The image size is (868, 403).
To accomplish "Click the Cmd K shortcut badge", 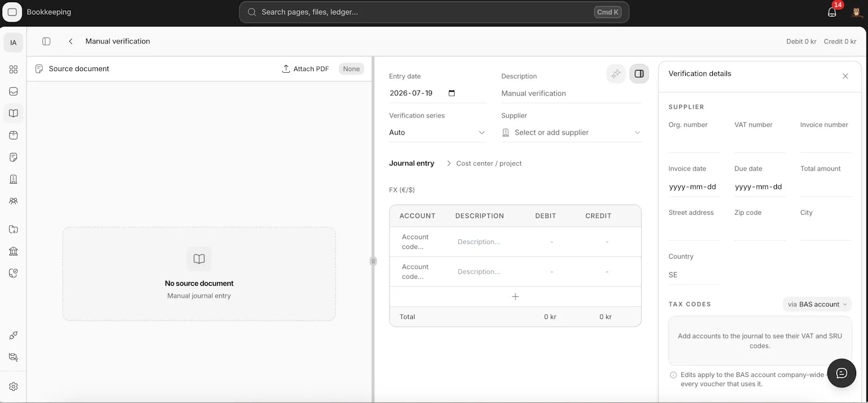I will coord(608,12).
